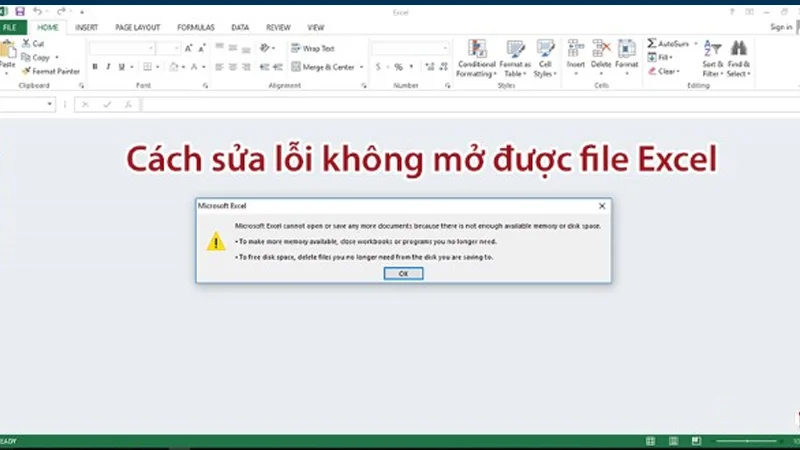Click the Increase Indent icon
The image size is (800, 450).
[x=278, y=67]
